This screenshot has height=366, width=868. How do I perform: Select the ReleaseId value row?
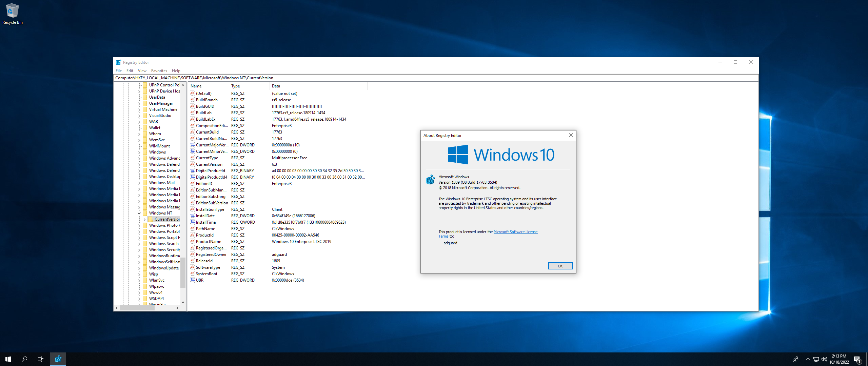[x=278, y=261]
